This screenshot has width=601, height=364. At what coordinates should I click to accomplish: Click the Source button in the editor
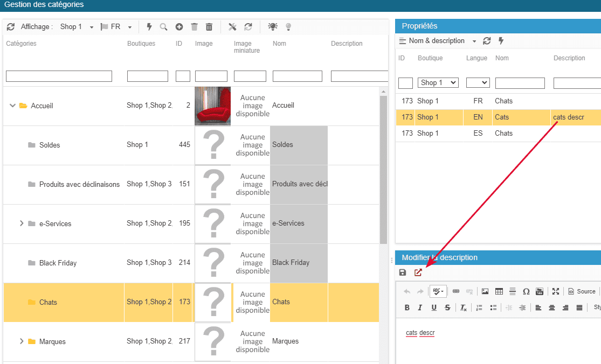(582, 291)
